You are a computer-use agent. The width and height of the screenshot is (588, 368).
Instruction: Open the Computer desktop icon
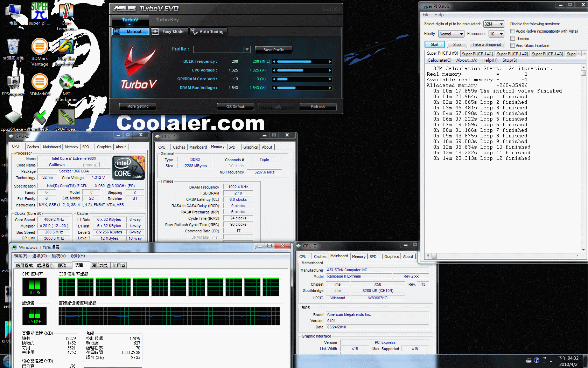pyautogui.click(x=13, y=14)
